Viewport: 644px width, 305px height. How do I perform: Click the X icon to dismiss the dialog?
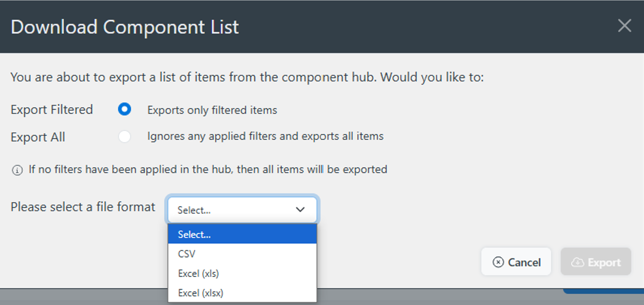coord(624,26)
